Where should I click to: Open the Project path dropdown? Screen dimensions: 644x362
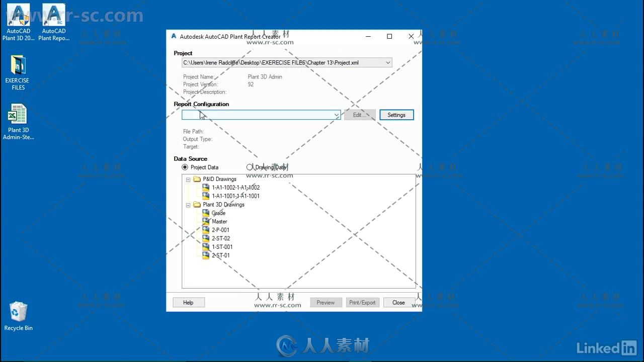[x=388, y=63]
